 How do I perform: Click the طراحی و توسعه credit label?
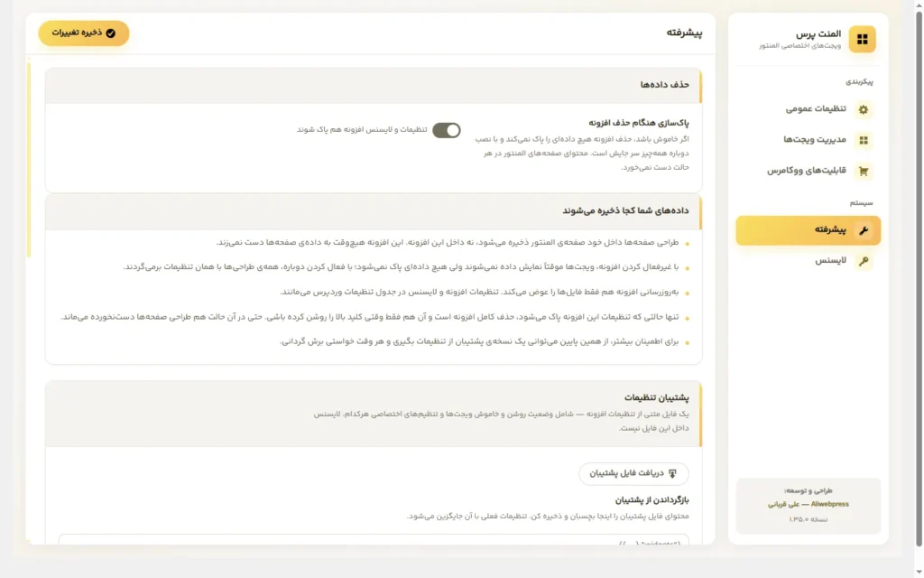808,490
